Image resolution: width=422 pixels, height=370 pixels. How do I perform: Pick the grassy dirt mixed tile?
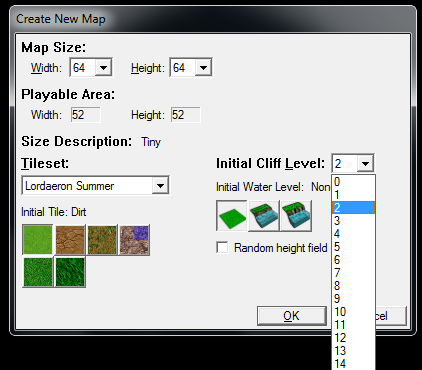point(102,240)
